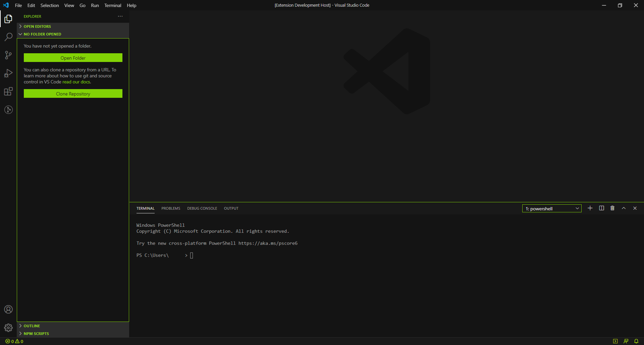
Task: Split the terminal pane
Action: pos(601,208)
